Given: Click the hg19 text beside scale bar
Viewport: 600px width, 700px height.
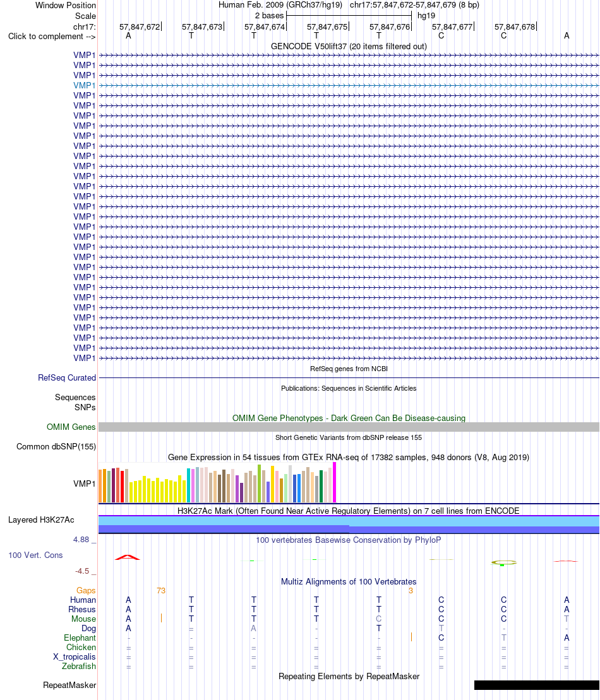Looking at the screenshot, I should 426,16.
